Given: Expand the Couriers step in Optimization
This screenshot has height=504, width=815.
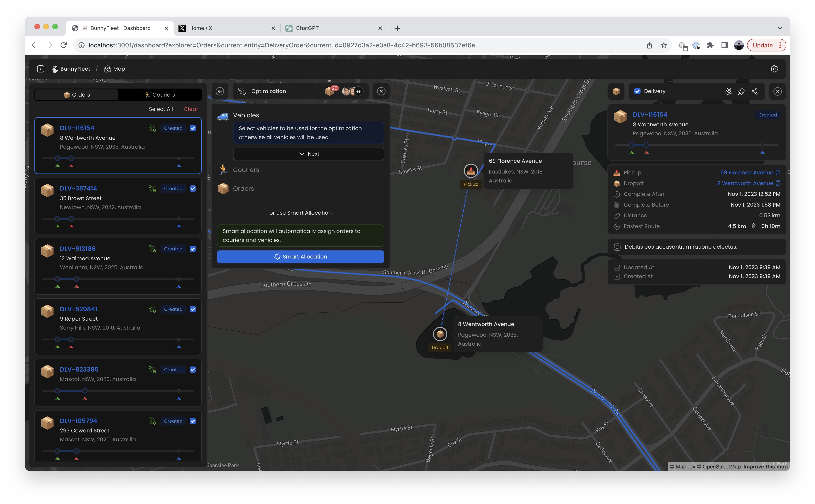Looking at the screenshot, I should pyautogui.click(x=246, y=170).
